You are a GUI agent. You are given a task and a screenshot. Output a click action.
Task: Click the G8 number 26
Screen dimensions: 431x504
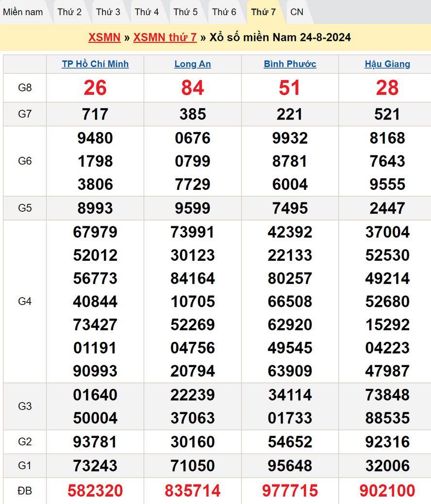95,88
